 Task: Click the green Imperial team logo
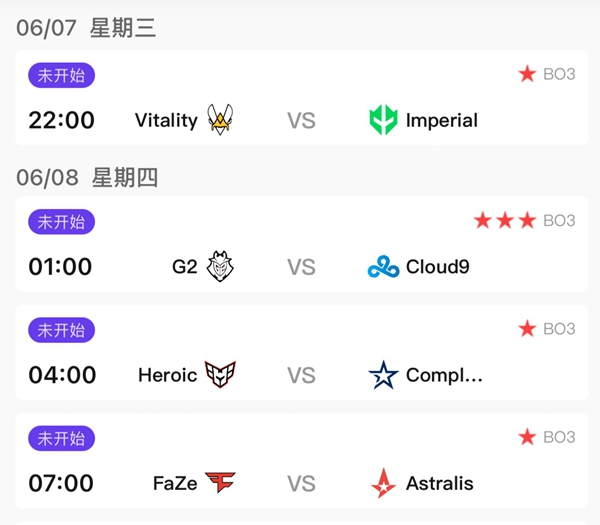[x=383, y=120]
